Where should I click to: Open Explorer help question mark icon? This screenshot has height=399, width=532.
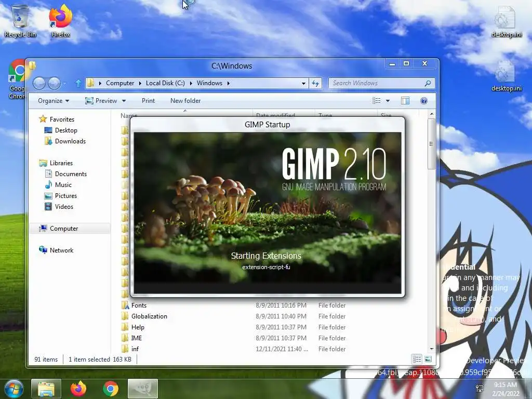pos(424,101)
